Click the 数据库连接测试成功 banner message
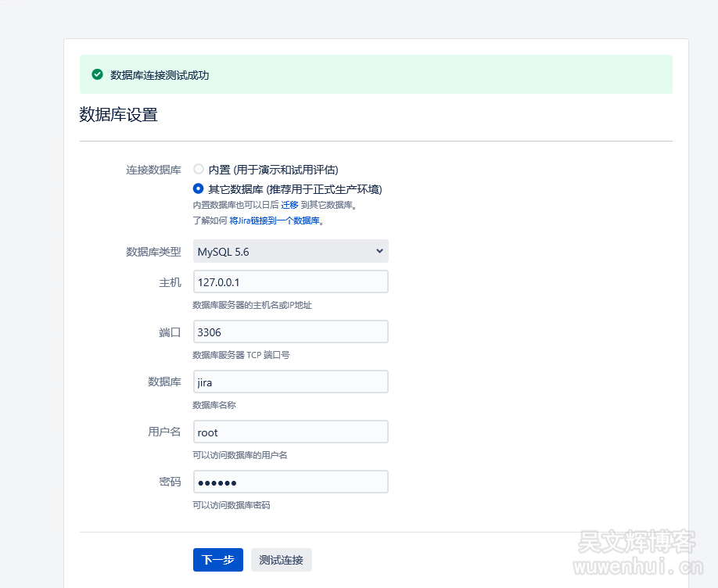The height and width of the screenshot is (588, 718). (160, 75)
